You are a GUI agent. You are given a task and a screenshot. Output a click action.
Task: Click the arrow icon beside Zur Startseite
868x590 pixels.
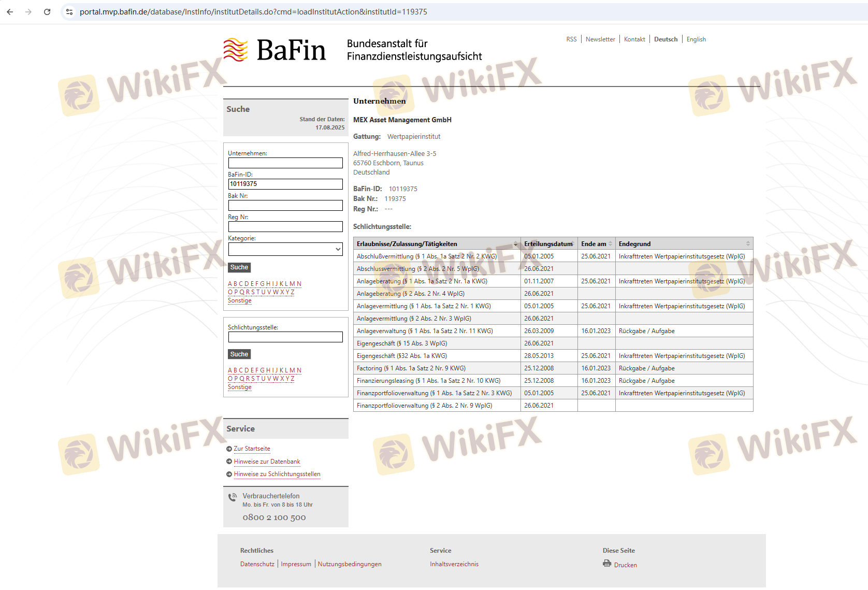pyautogui.click(x=229, y=449)
